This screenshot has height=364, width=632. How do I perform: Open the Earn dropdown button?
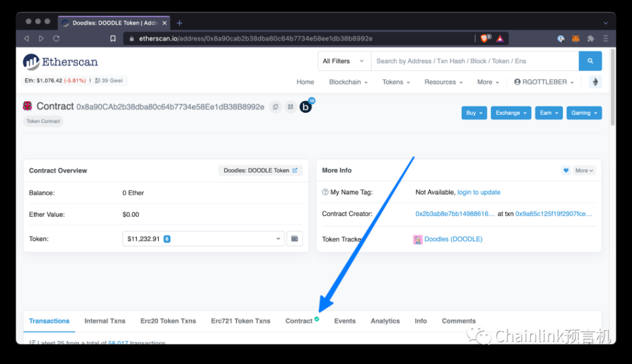549,113
